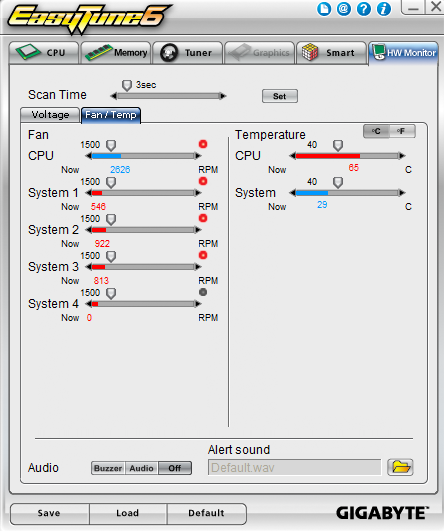Open the CPU tab
The height and width of the screenshot is (531, 444).
pyautogui.click(x=44, y=53)
